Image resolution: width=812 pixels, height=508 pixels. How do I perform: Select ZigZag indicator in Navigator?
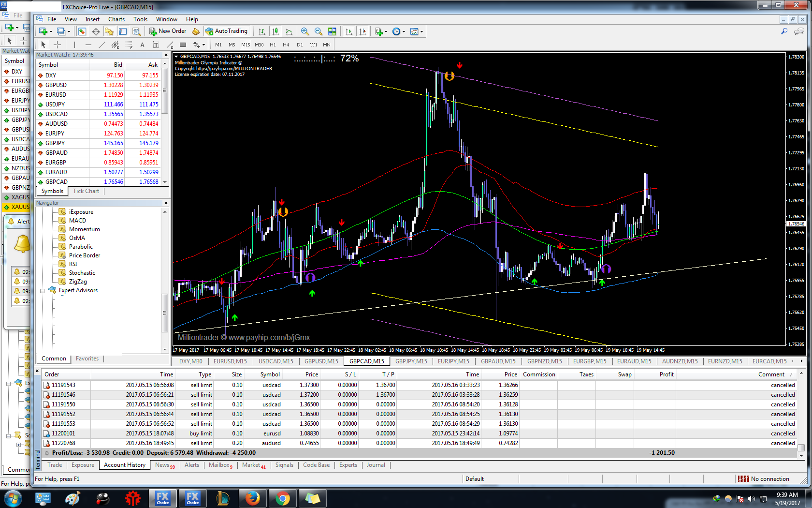pyautogui.click(x=78, y=282)
